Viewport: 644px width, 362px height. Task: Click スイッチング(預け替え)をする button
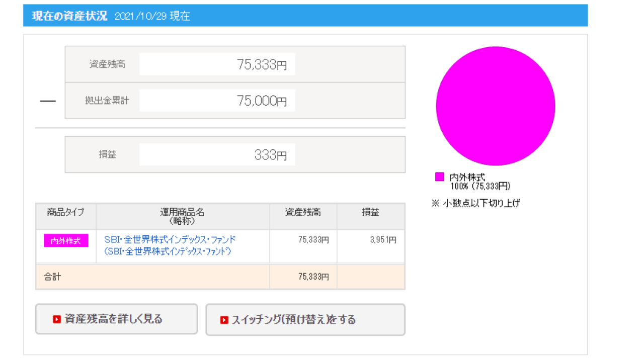pyautogui.click(x=305, y=319)
